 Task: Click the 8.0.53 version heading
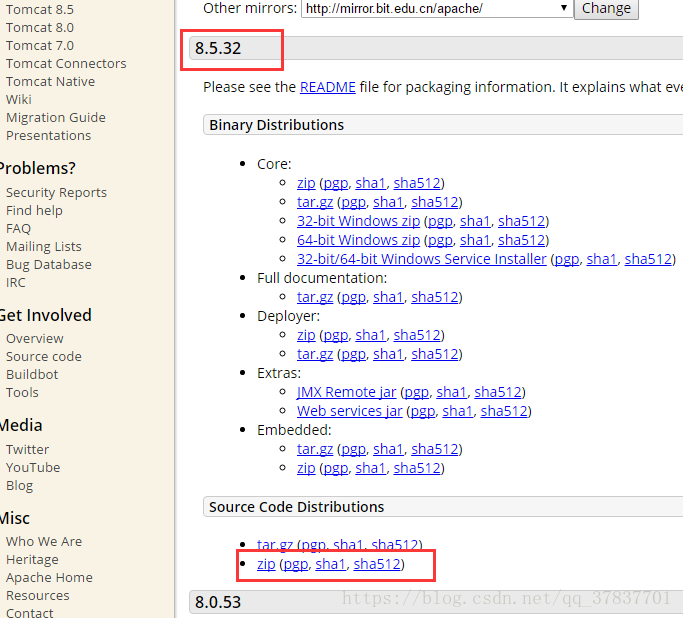(218, 602)
